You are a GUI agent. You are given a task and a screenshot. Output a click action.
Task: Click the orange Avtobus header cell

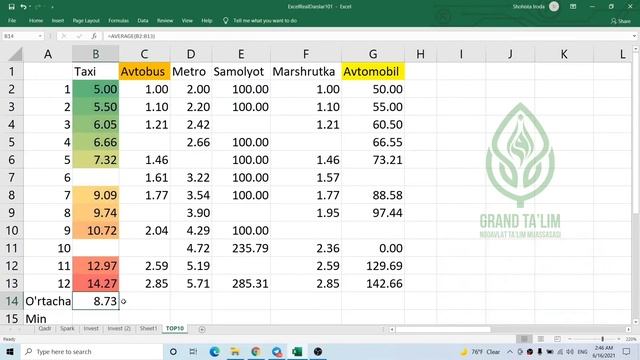[x=144, y=71]
